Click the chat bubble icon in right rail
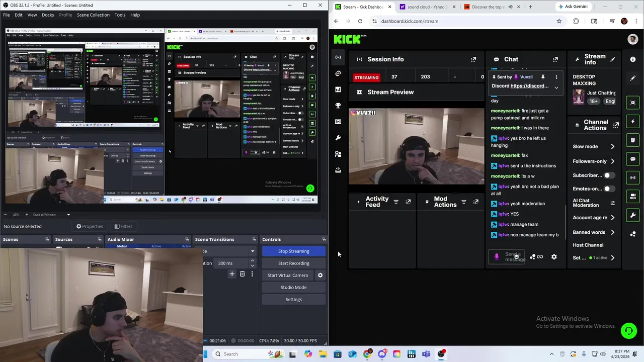This screenshot has height=362, width=644. [x=633, y=159]
